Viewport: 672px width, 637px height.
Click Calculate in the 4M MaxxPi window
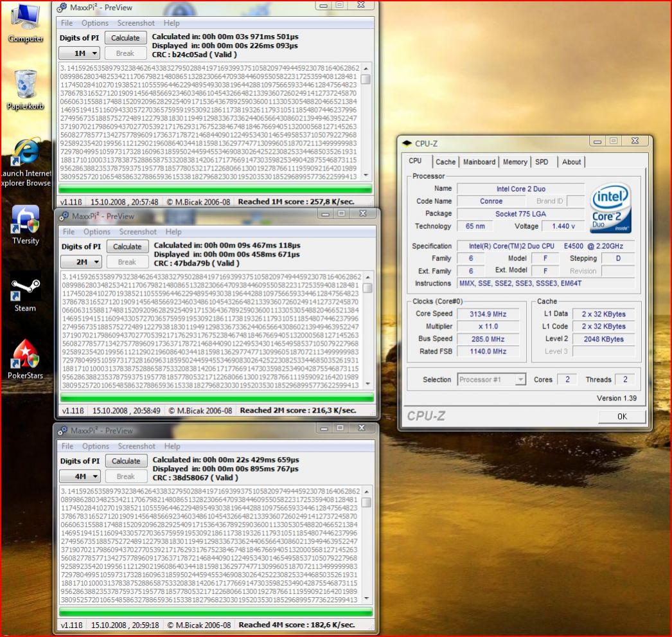(126, 461)
